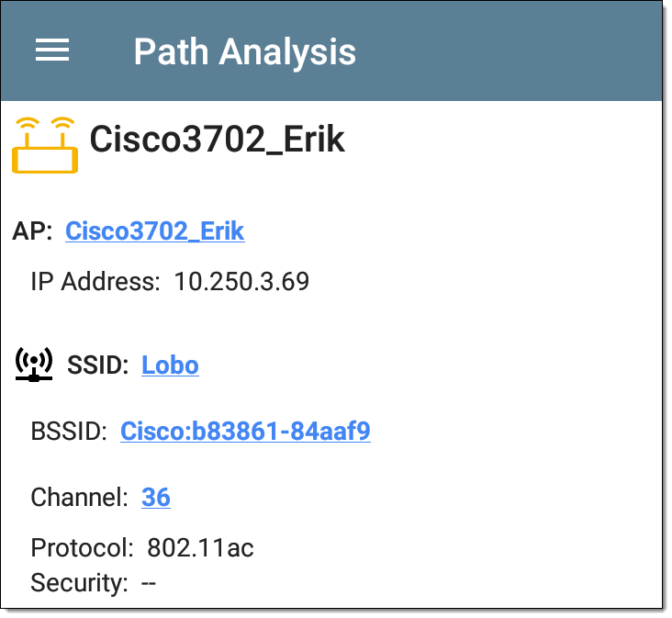This screenshot has width=672, height=618.
Task: Click the Security: label
Action: (79, 583)
